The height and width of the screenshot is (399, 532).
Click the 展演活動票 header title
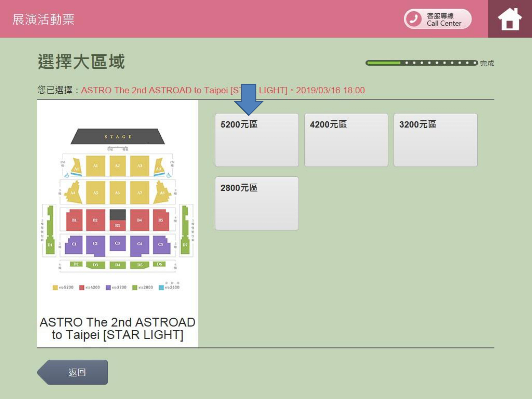[43, 19]
